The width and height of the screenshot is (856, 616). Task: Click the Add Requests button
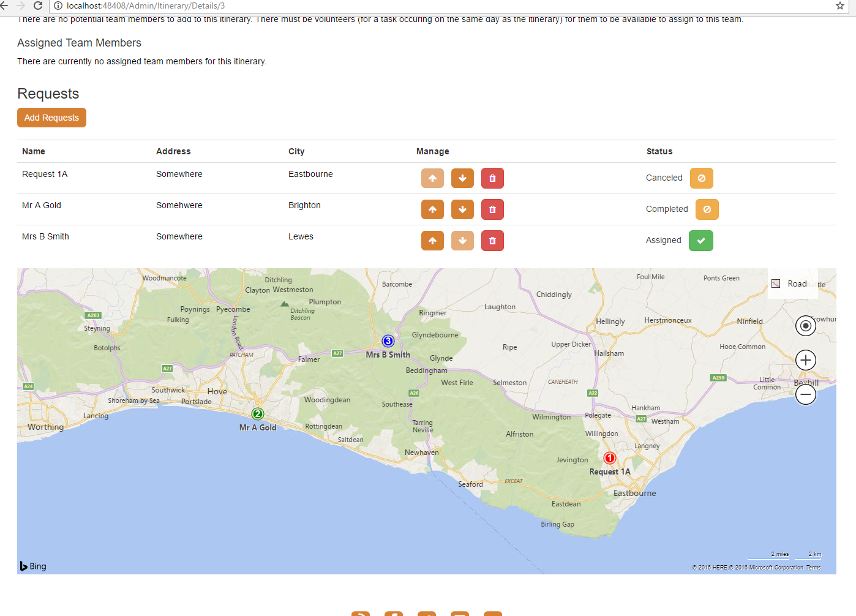coord(51,118)
